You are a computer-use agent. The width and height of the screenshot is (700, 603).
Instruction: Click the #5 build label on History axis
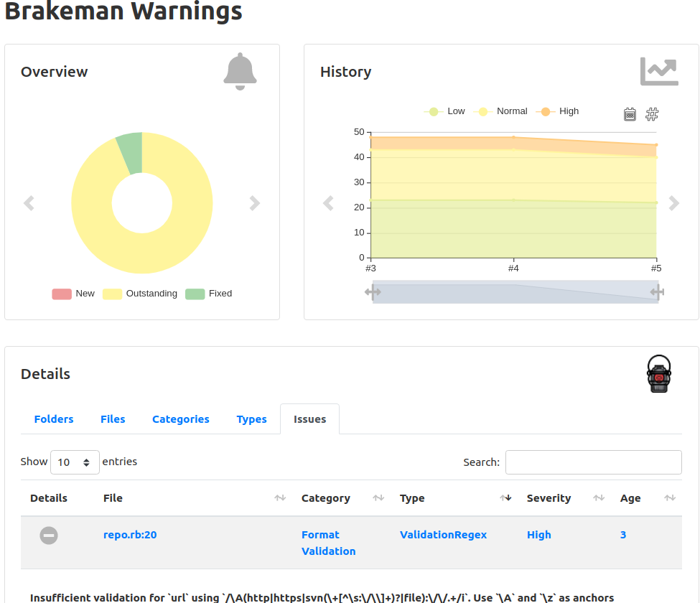[x=655, y=268]
